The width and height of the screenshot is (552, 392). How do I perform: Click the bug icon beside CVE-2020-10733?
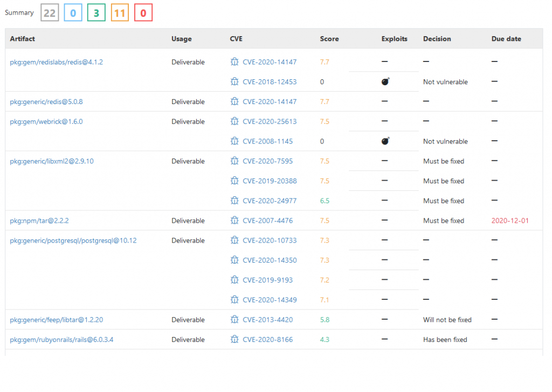(234, 240)
